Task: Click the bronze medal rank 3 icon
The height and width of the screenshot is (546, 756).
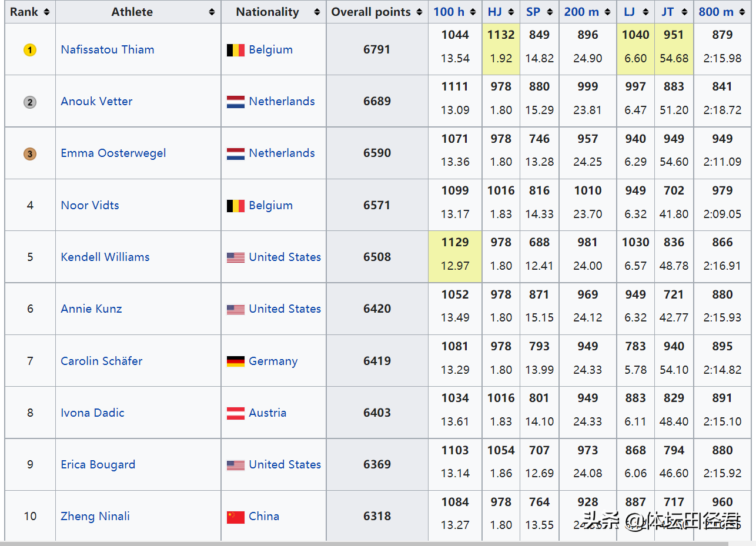Action: tap(30, 153)
